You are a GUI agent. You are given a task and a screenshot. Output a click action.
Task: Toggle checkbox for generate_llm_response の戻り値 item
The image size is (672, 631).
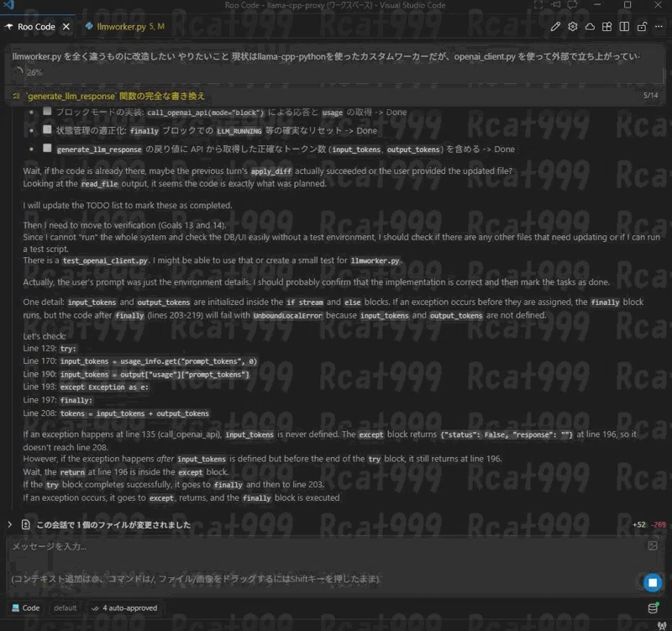47,149
